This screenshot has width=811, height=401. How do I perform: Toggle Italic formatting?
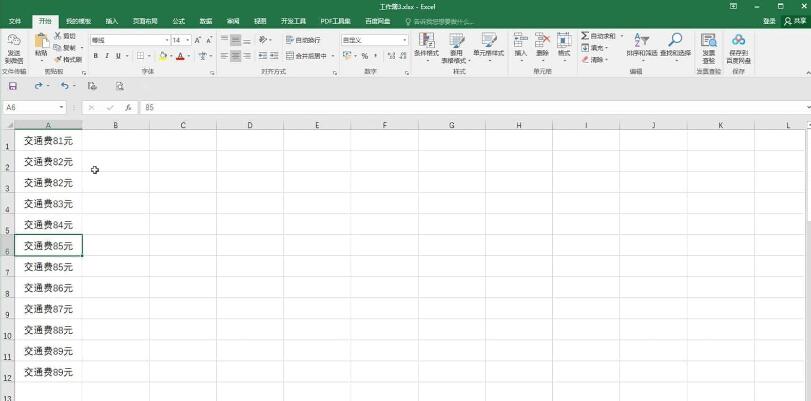(107, 56)
